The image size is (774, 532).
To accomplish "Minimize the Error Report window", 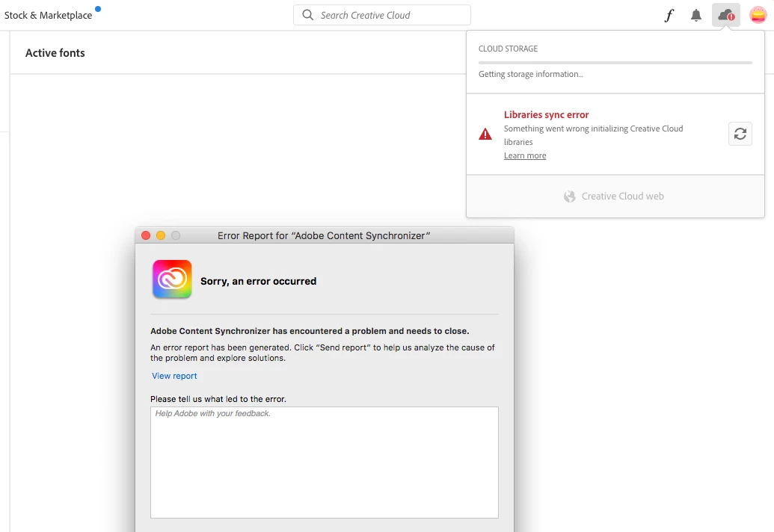I will (x=161, y=235).
